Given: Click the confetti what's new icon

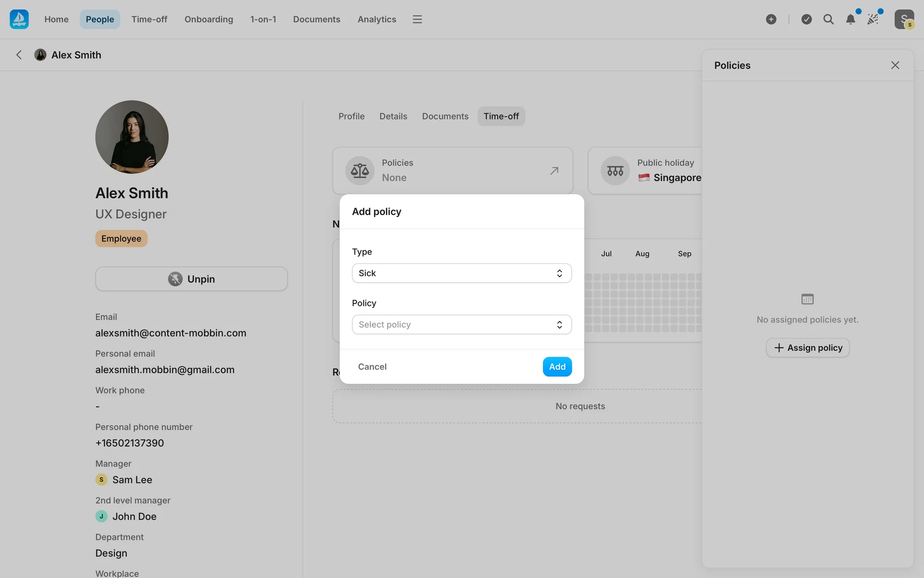Looking at the screenshot, I should (873, 19).
